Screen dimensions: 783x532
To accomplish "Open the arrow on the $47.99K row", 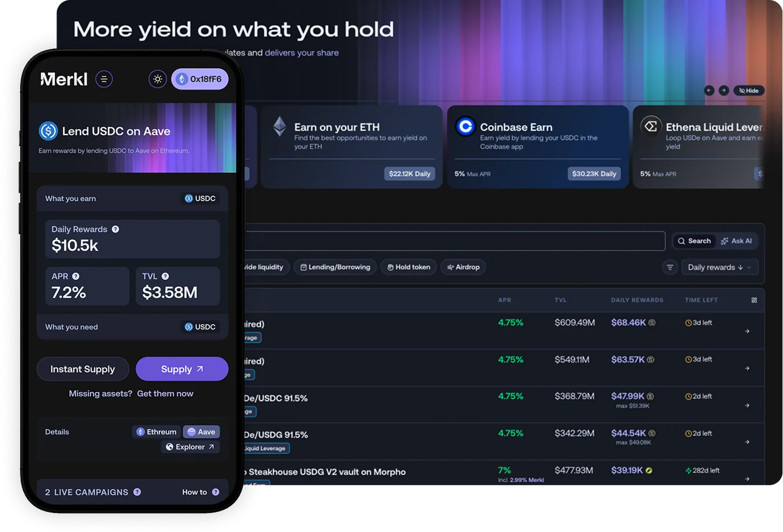I will tap(747, 405).
